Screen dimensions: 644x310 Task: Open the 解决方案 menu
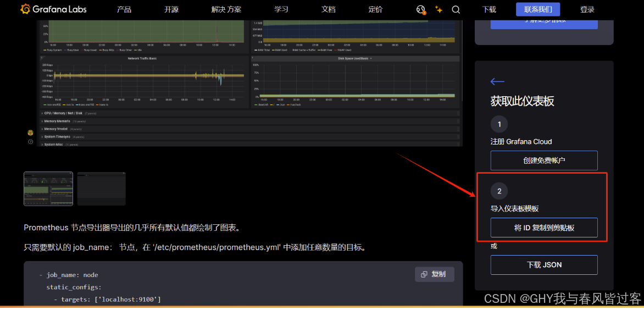226,9
